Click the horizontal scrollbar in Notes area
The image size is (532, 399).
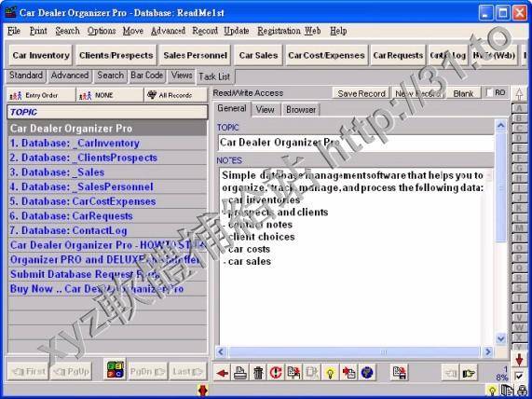(353, 351)
